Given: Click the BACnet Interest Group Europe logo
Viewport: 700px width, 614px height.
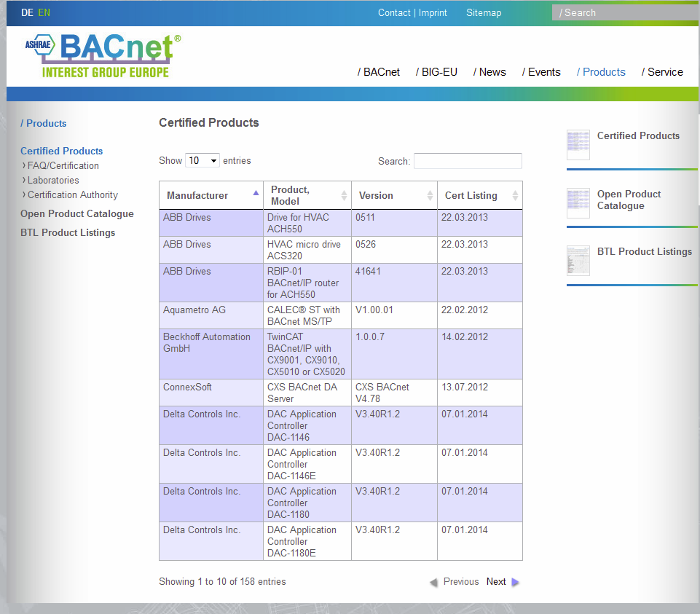Looking at the screenshot, I should [103, 56].
